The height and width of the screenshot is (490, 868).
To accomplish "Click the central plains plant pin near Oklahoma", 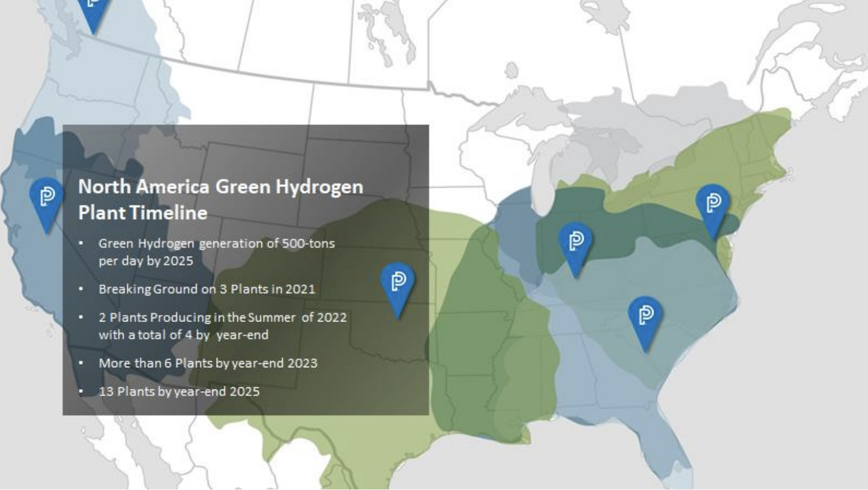I will click(398, 283).
